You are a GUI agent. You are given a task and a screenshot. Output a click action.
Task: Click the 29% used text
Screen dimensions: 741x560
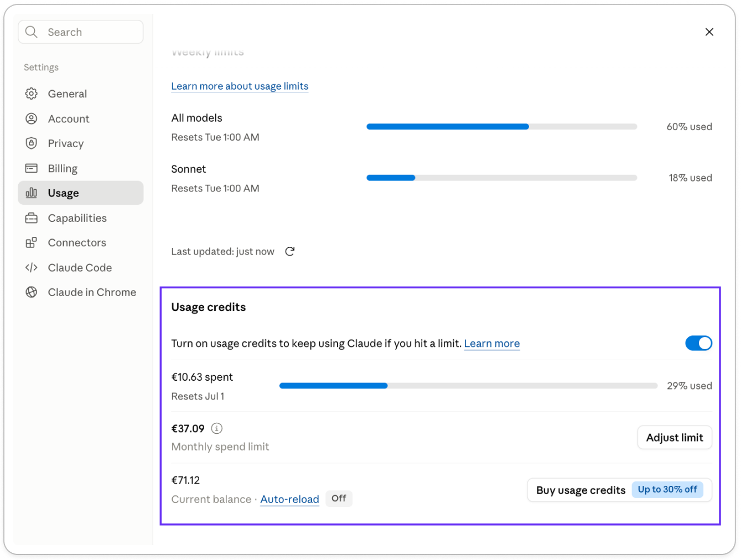pyautogui.click(x=689, y=386)
